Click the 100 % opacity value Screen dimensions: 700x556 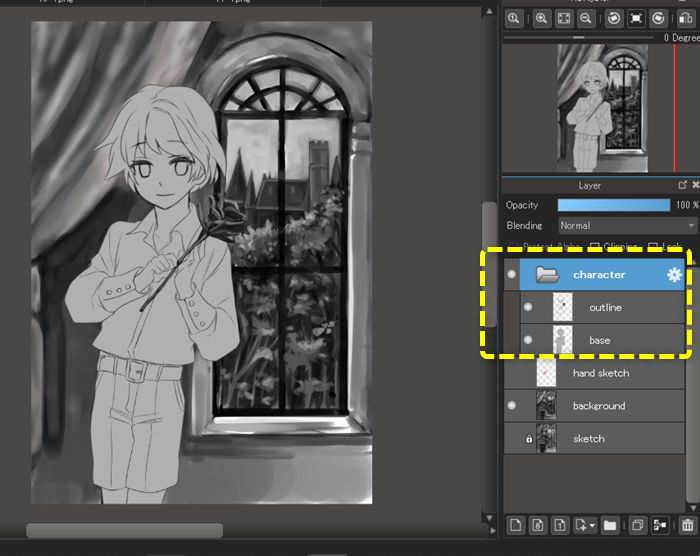pos(687,205)
